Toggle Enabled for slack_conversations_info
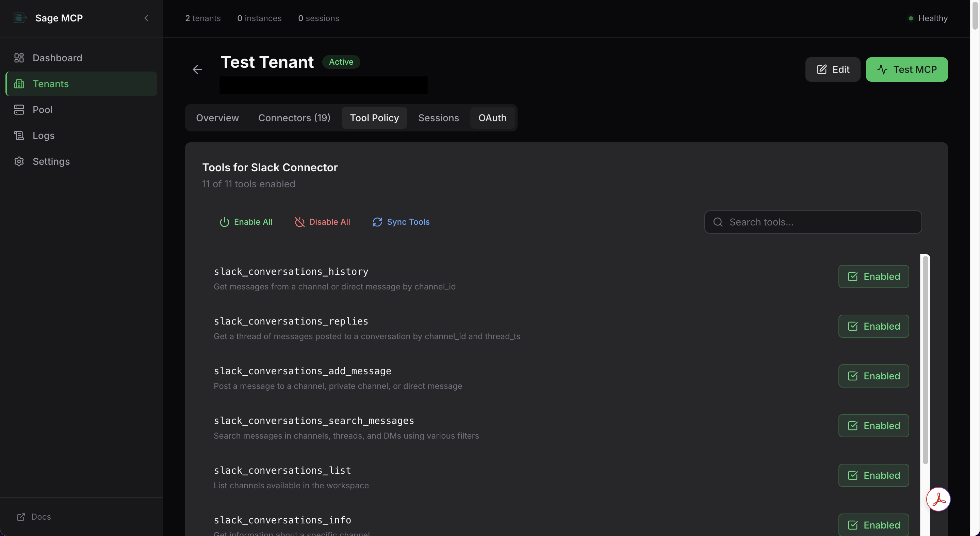Image resolution: width=980 pixels, height=536 pixels. click(873, 525)
